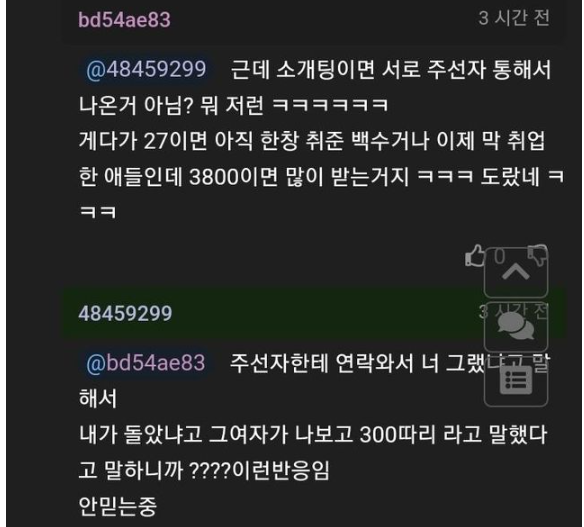Open profile of user 48459299 in green header
Viewport: 584px width, 527px height.
click(125, 313)
